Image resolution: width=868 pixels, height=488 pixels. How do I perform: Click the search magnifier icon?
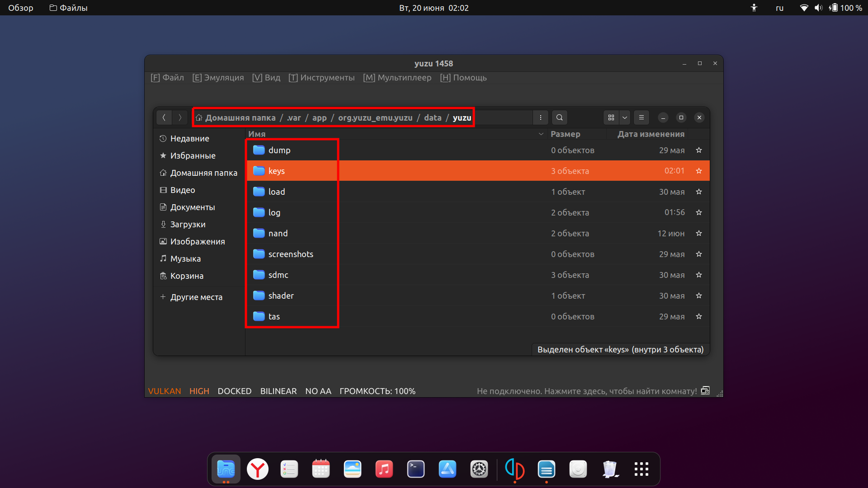point(559,117)
